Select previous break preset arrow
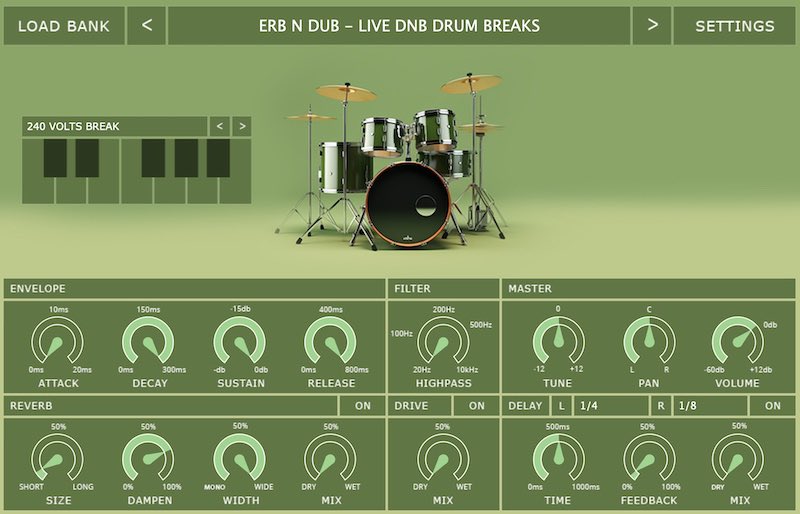Viewport: 800px width, 514px height. coord(219,126)
